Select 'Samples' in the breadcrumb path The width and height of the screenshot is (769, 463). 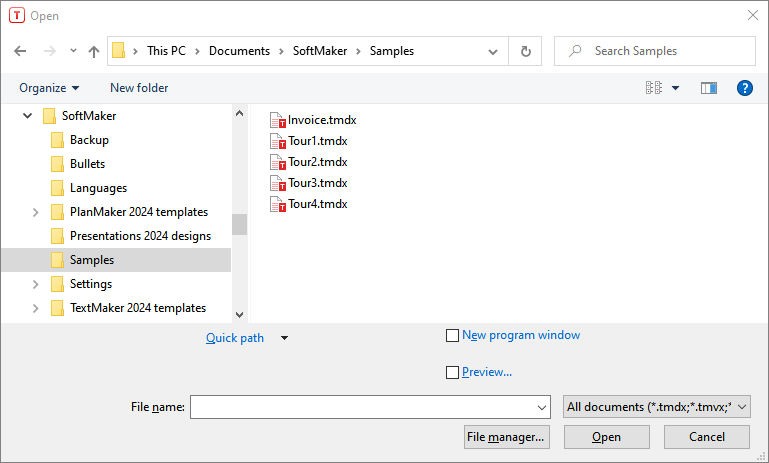(x=392, y=51)
